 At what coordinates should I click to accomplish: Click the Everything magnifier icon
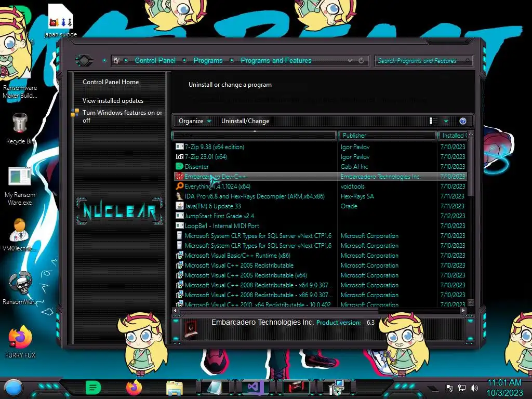pos(179,186)
